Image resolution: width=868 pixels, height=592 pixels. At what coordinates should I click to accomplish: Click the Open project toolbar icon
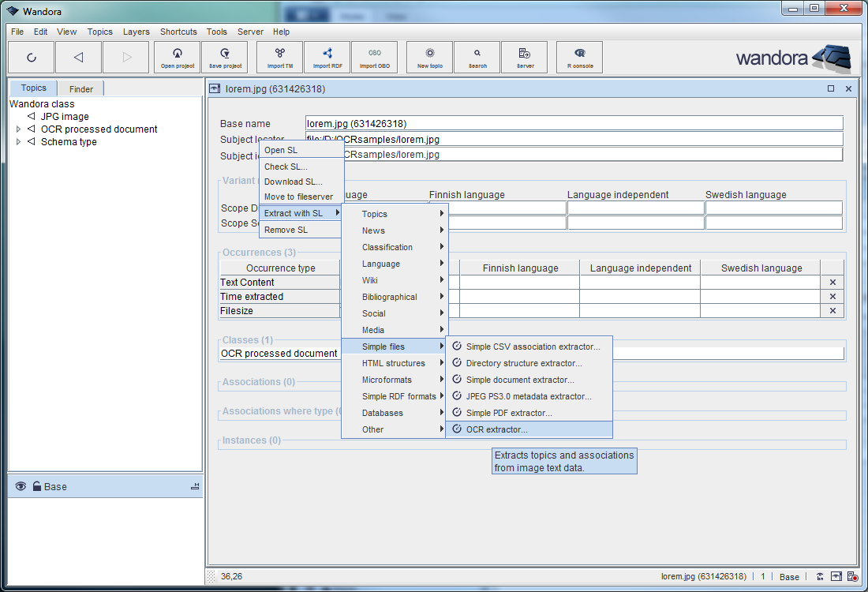(x=178, y=57)
